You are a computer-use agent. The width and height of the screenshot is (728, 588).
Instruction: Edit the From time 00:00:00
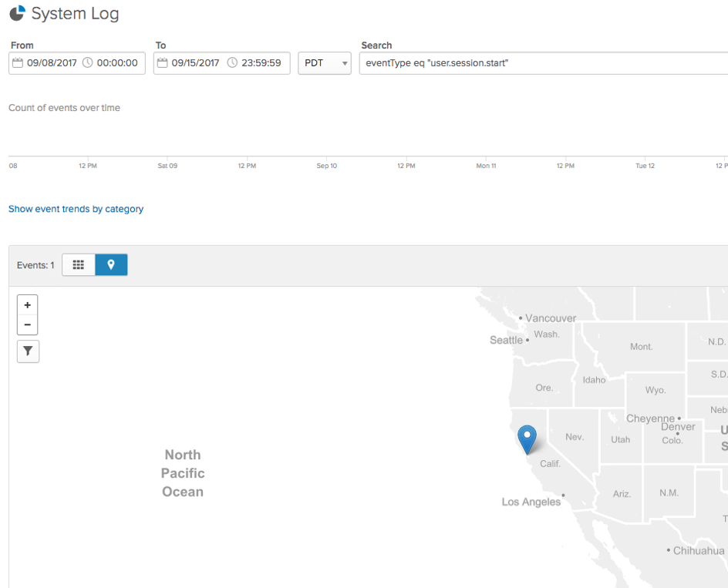[x=116, y=63]
